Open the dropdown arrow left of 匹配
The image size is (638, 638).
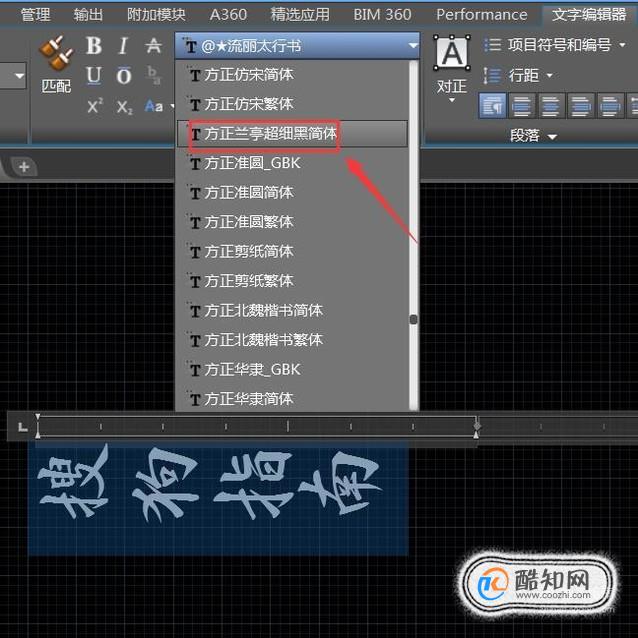click(x=19, y=76)
